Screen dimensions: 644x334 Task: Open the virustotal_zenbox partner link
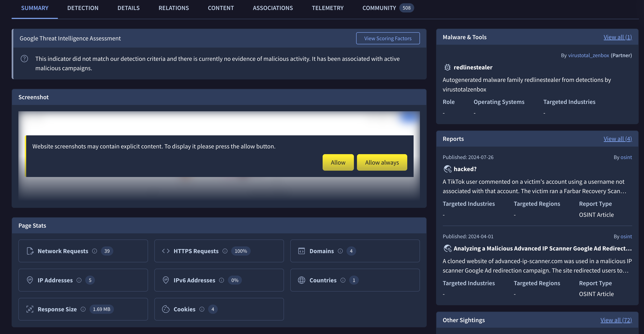589,55
